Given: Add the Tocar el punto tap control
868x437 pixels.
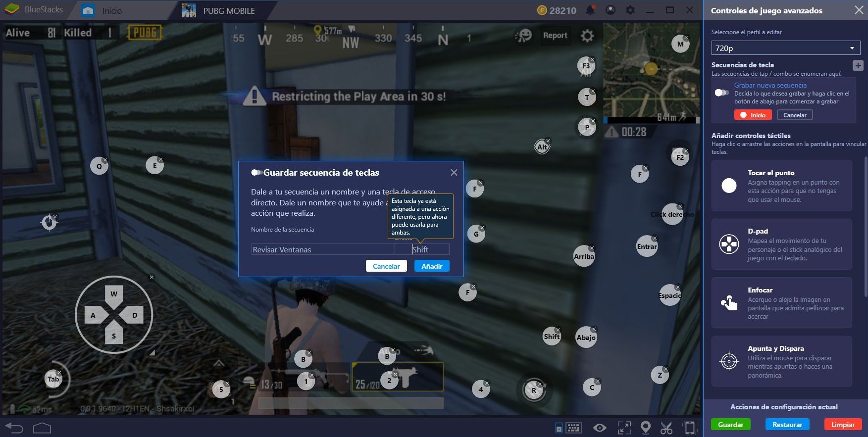Looking at the screenshot, I should 782,186.
